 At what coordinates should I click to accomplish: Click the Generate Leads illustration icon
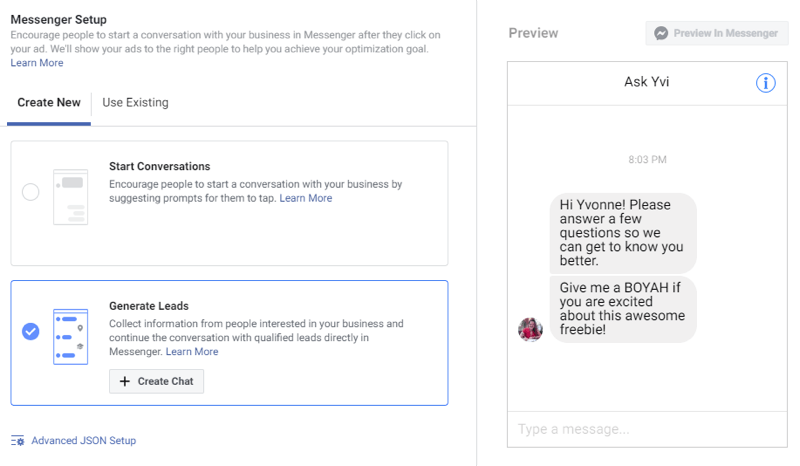pyautogui.click(x=70, y=337)
